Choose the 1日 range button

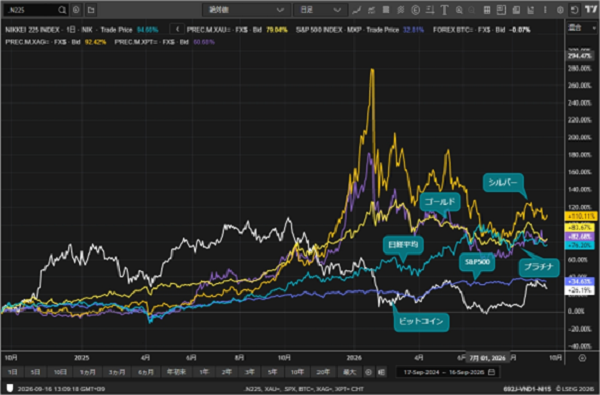point(13,372)
